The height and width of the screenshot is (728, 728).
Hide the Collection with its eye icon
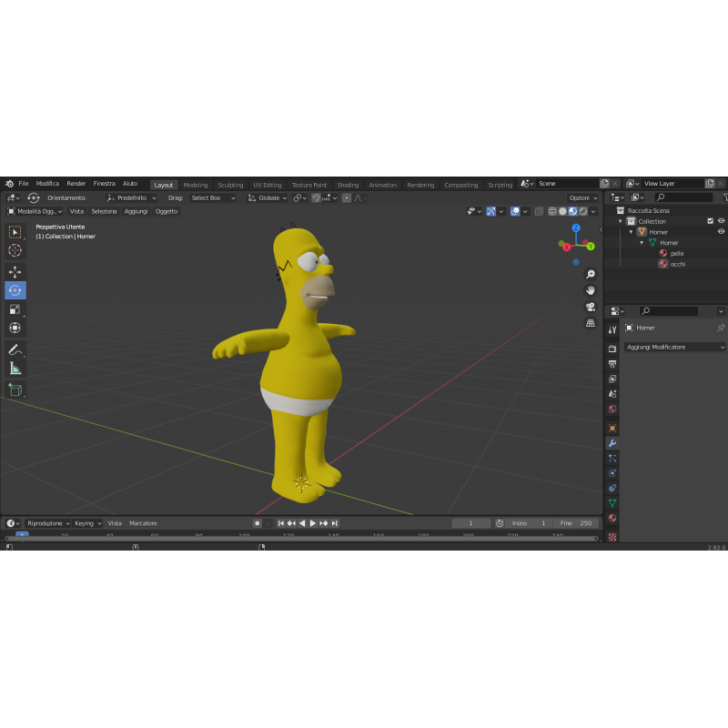(721, 221)
